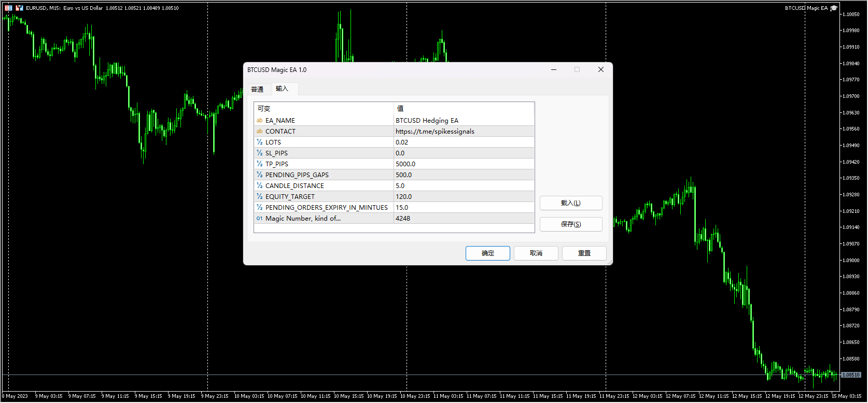Image resolution: width=868 pixels, height=403 pixels.
Task: Close the BTCUSD Magic EA 1.0 dialog
Action: [600, 70]
